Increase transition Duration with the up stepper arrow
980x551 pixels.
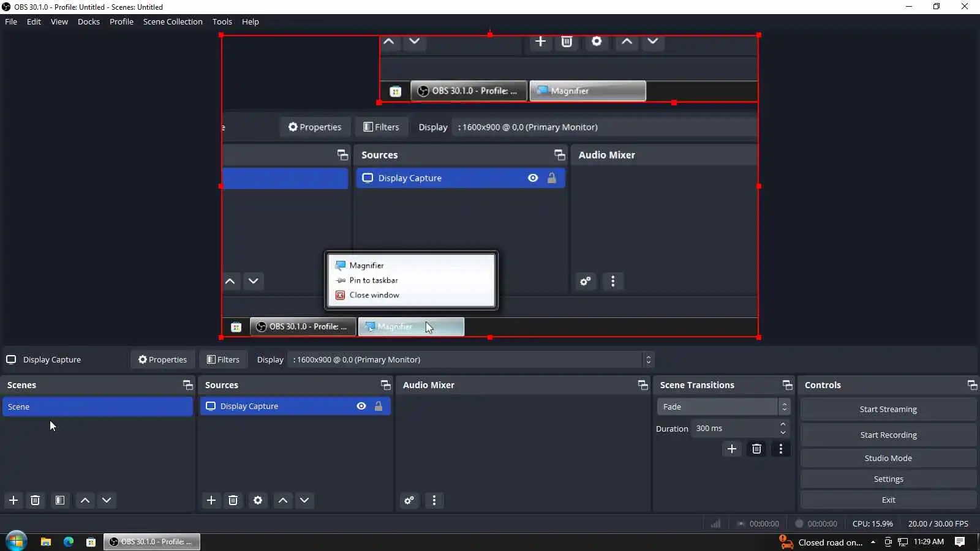[x=783, y=424]
